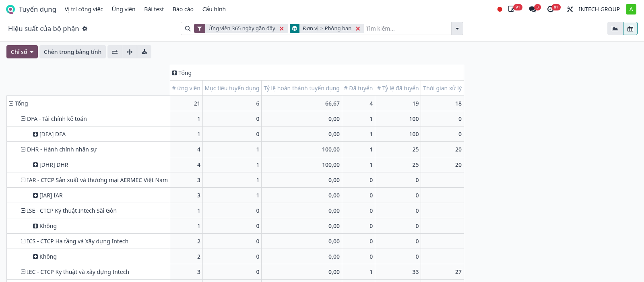Remove the Đơn vị > Phòng ban grouping
Viewport: 644px width, 282px height.
pyautogui.click(x=358, y=29)
